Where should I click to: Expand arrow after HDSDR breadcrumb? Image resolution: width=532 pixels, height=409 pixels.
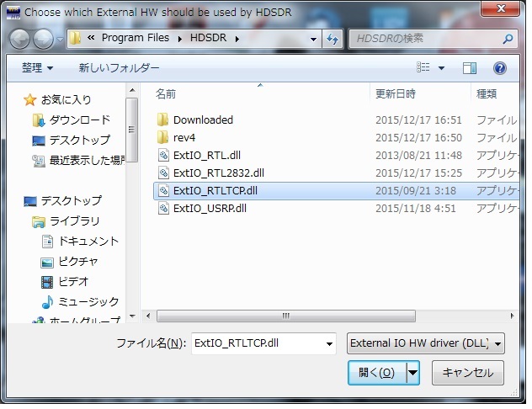pos(237,39)
